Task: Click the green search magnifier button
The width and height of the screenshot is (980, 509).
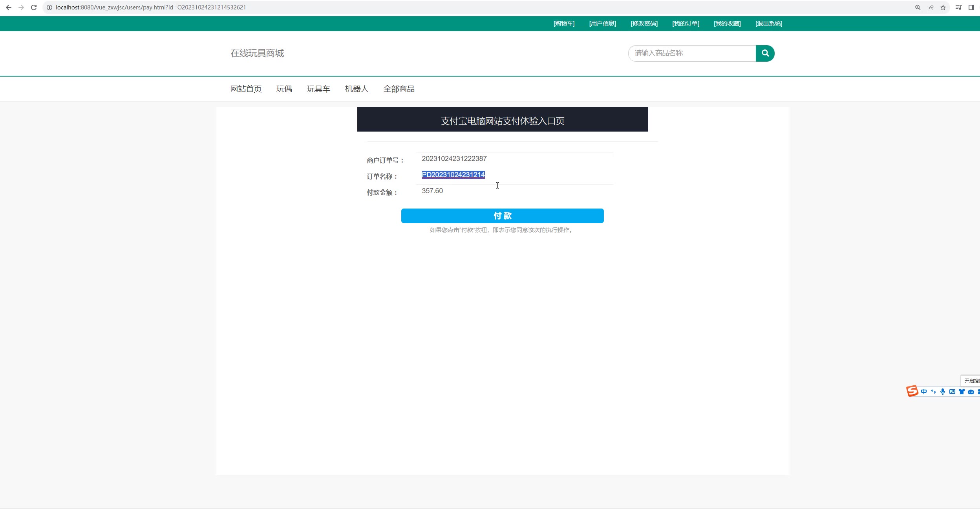Action: click(765, 53)
